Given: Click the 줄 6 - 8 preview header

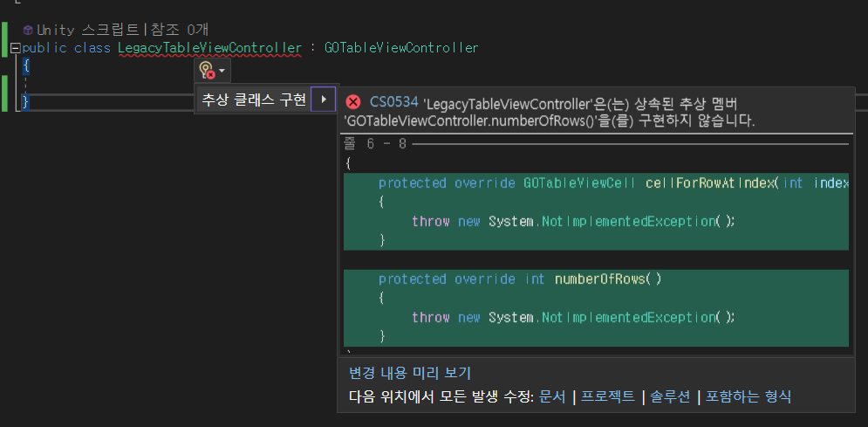Looking at the screenshot, I should pos(375,144).
